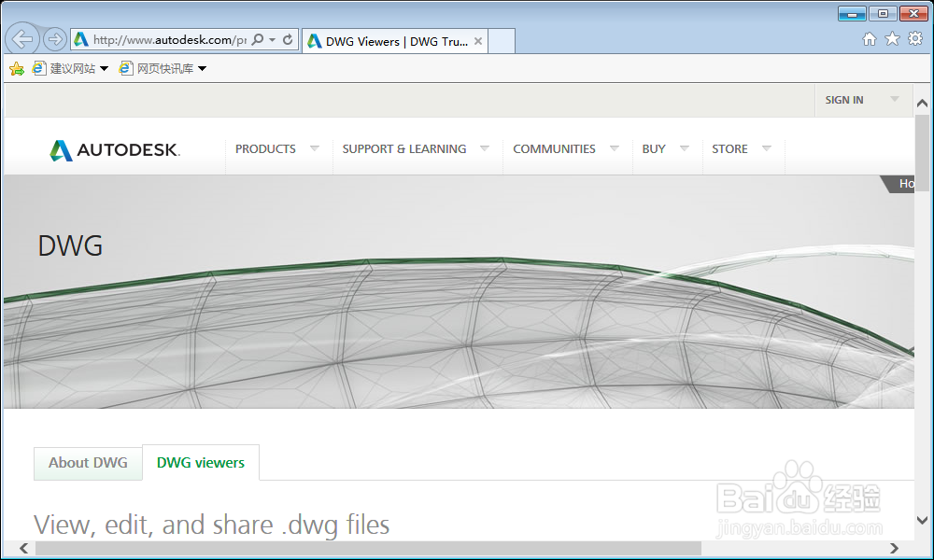Viewport: 934px width, 560px height.
Task: Open the BUY menu
Action: coord(654,148)
